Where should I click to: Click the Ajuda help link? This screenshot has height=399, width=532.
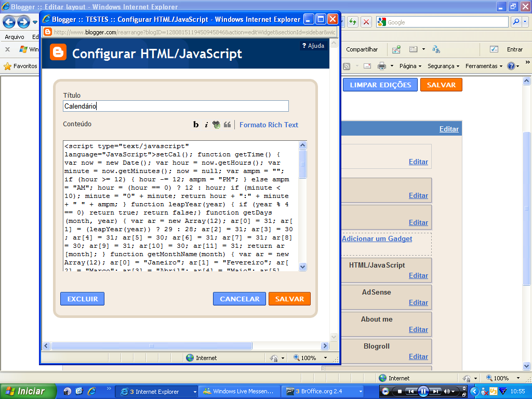point(313,46)
